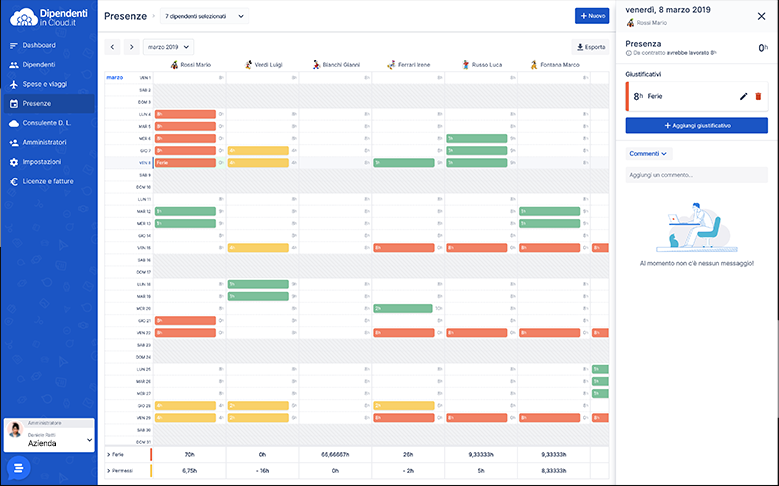
Task: Click the Aggiungi un commento text field
Action: click(696, 175)
